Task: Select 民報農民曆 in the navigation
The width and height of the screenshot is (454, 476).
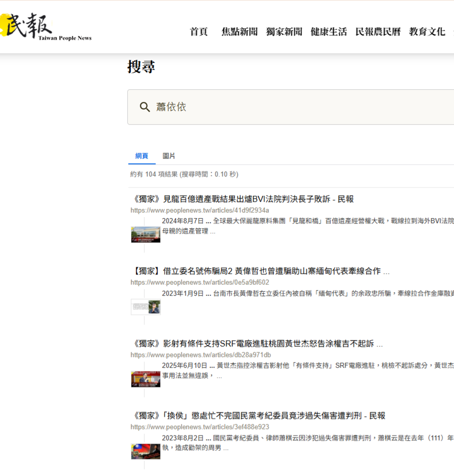Action: point(378,32)
